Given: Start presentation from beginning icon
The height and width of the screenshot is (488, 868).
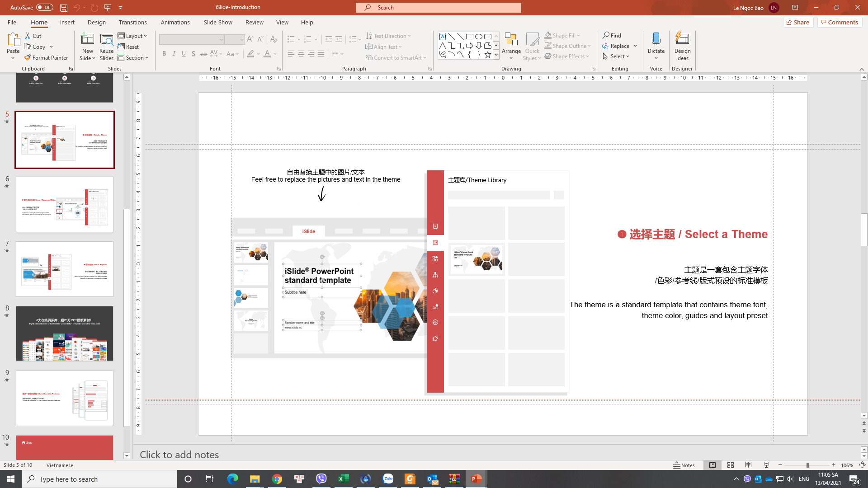Looking at the screenshot, I should pyautogui.click(x=108, y=8).
